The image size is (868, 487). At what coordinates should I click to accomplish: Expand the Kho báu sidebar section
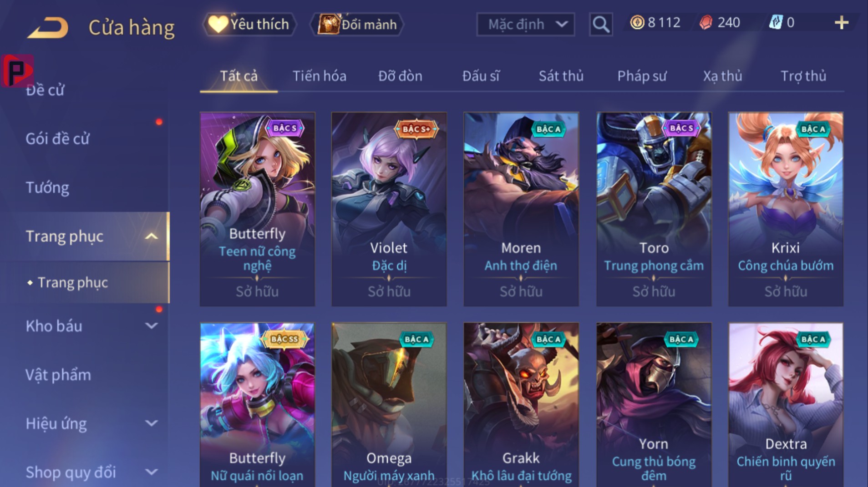pos(151,326)
